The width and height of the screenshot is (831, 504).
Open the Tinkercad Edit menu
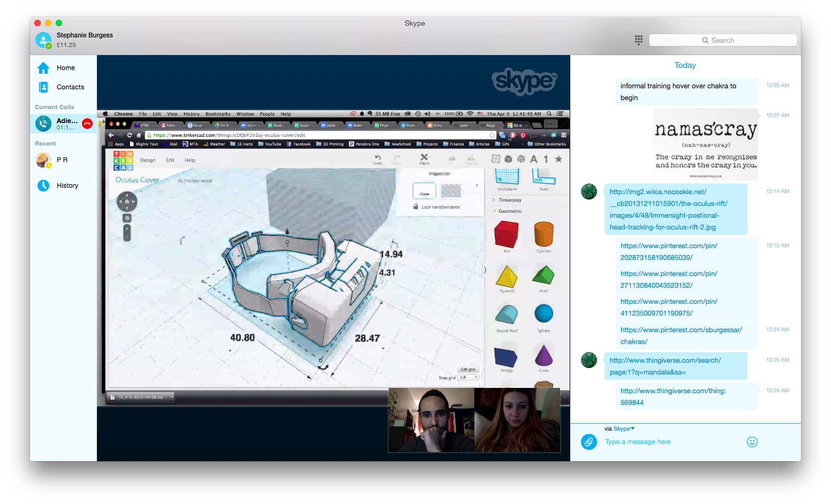pos(170,161)
